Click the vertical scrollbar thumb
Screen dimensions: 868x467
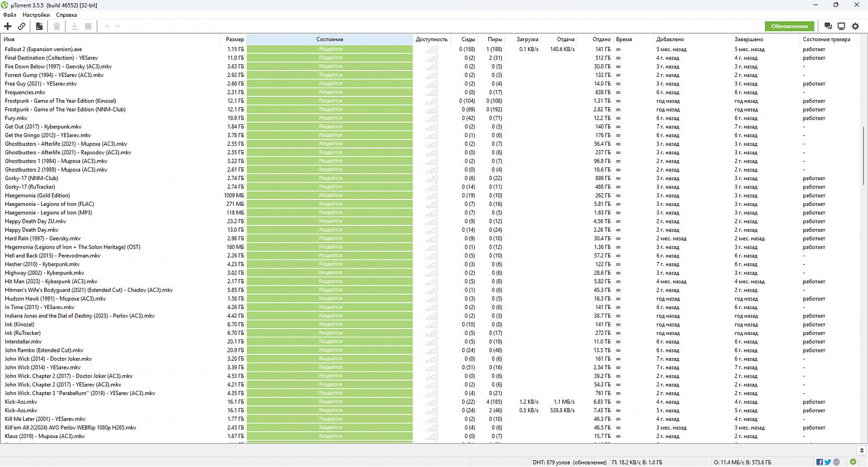click(864, 155)
